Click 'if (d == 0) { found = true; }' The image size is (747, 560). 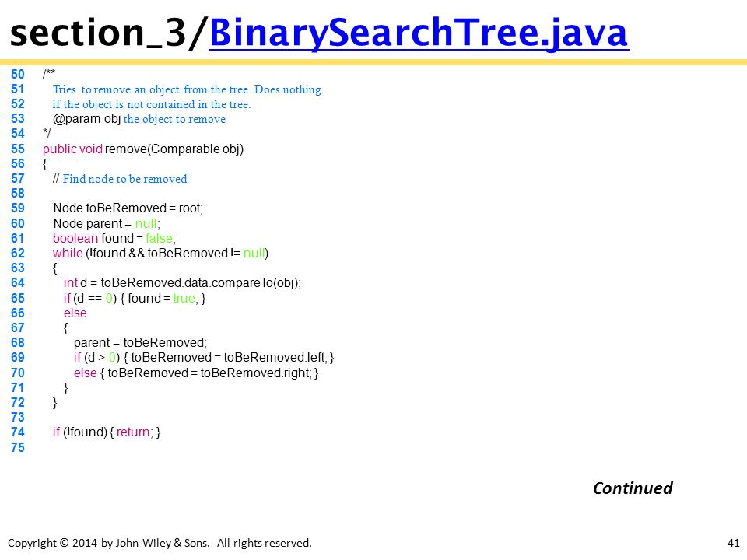click(135, 299)
